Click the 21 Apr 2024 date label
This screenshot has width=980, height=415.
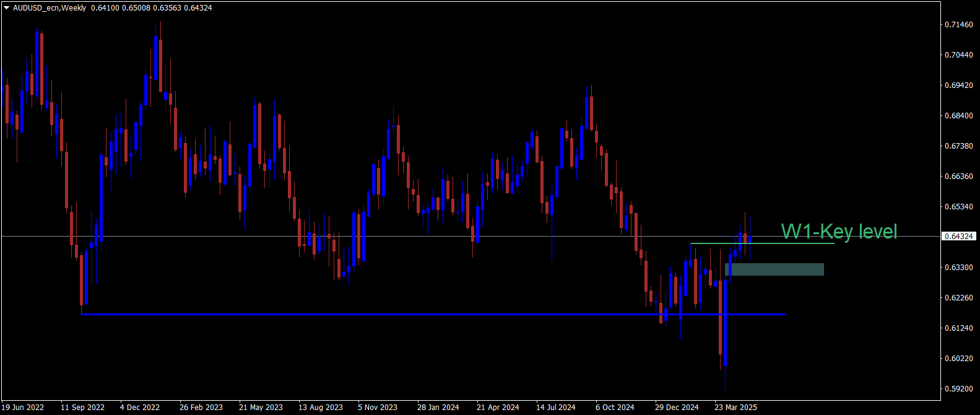[498, 408]
